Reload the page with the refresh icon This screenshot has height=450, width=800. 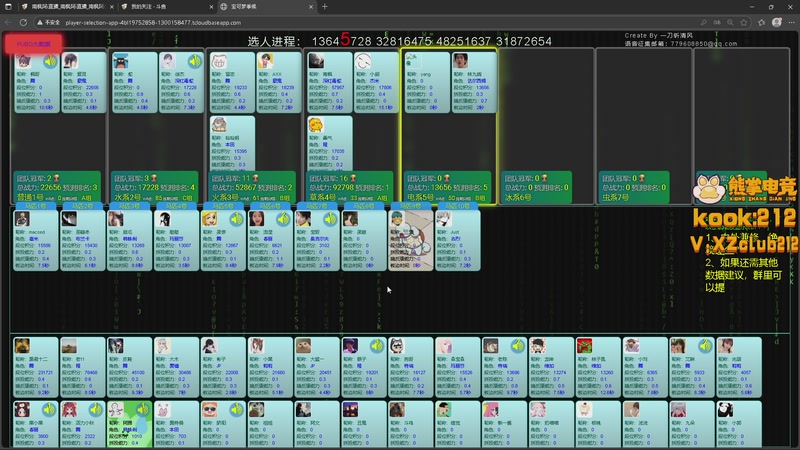pos(23,22)
